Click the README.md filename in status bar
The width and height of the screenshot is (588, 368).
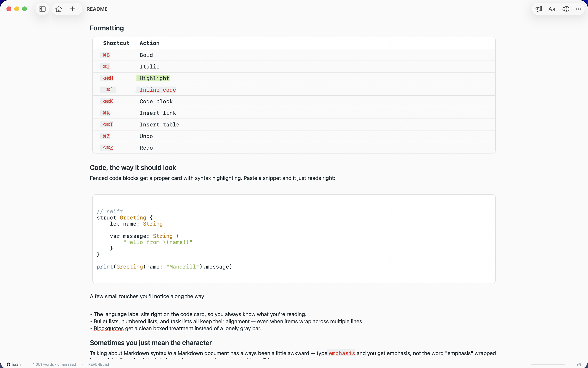pos(98,364)
